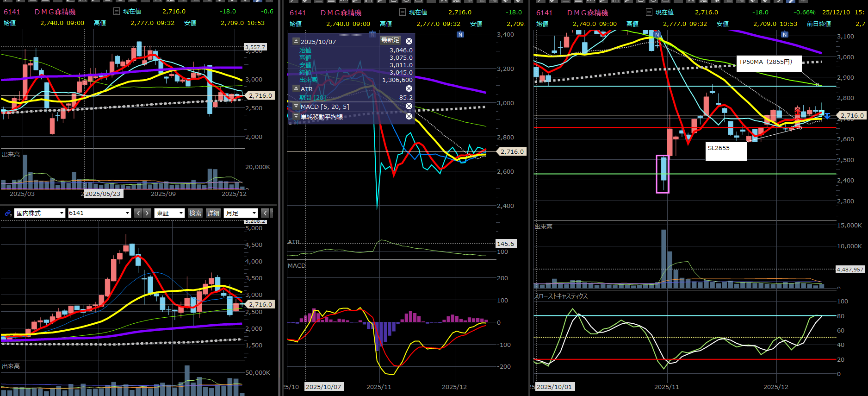The height and width of the screenshot is (396, 868).
Task: Open the 国内株式 asset type dropdown
Action: pos(40,213)
